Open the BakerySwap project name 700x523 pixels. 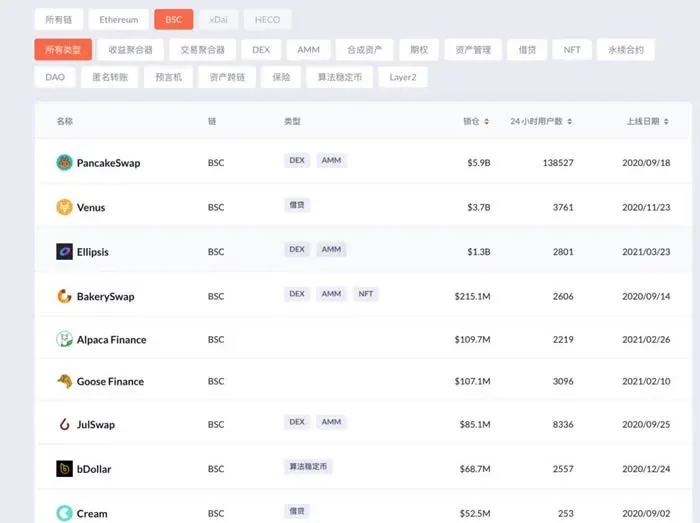105,296
